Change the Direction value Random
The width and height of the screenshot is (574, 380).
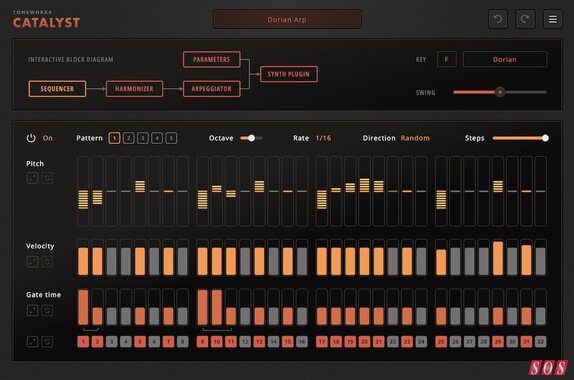pos(415,138)
